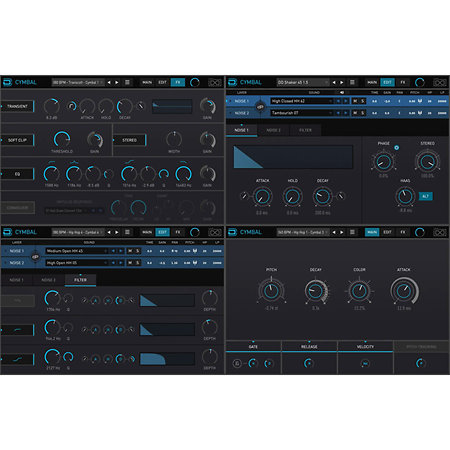The height and width of the screenshot is (450, 450).
Task: Click the RELEASE section header button
Action: coord(309,347)
